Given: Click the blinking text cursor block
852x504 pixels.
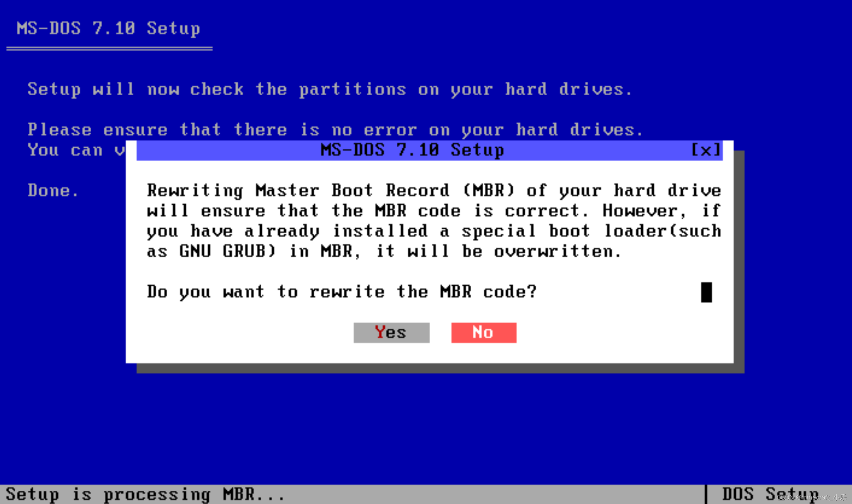Looking at the screenshot, I should (x=706, y=292).
